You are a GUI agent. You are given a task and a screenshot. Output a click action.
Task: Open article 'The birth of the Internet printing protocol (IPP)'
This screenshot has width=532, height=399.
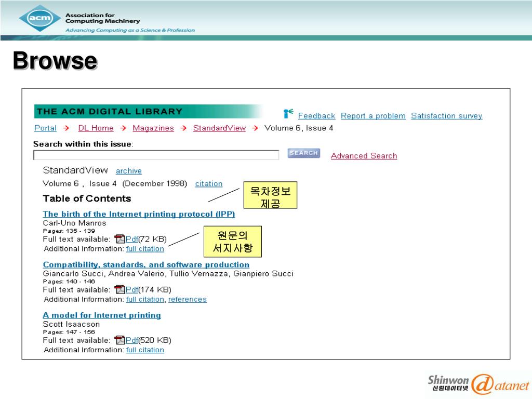(x=139, y=214)
